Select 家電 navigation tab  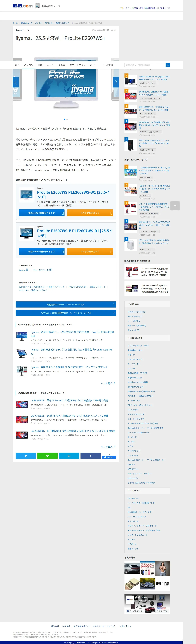click(40, 65)
